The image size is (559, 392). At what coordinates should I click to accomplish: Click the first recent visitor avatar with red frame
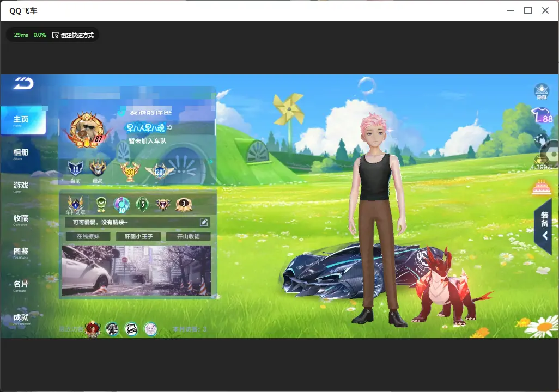pos(93,328)
